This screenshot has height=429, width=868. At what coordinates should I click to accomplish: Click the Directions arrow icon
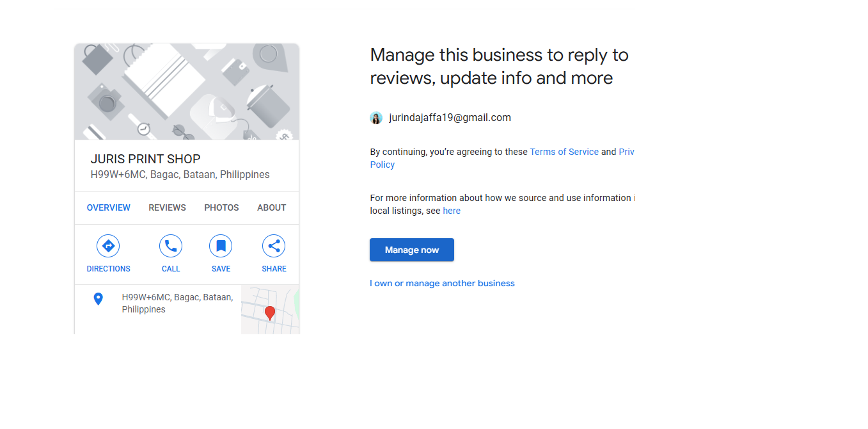tap(108, 246)
